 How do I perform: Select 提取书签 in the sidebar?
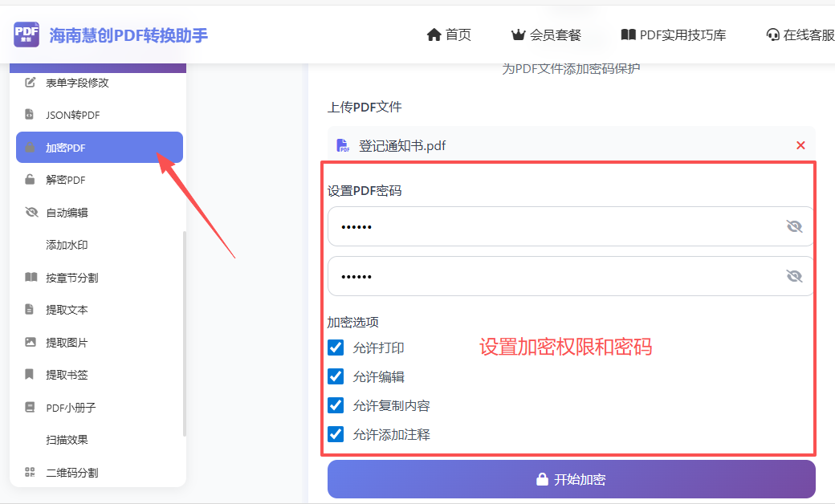click(x=100, y=374)
